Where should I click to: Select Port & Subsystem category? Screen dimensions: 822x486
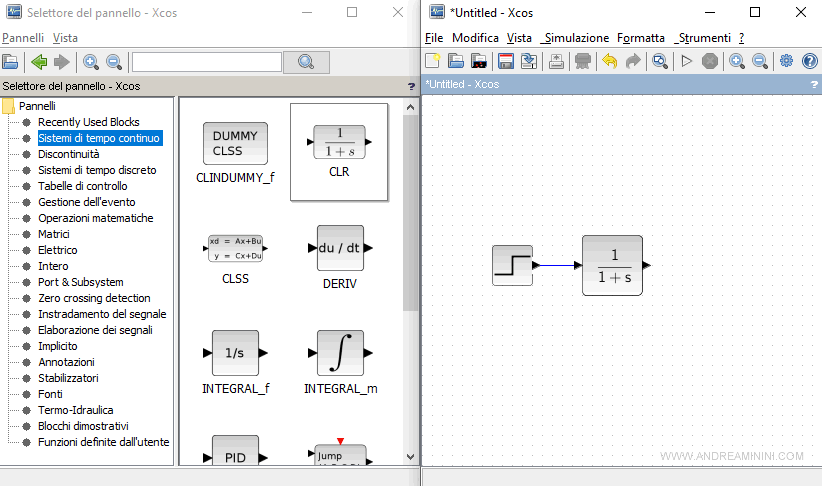(x=81, y=282)
